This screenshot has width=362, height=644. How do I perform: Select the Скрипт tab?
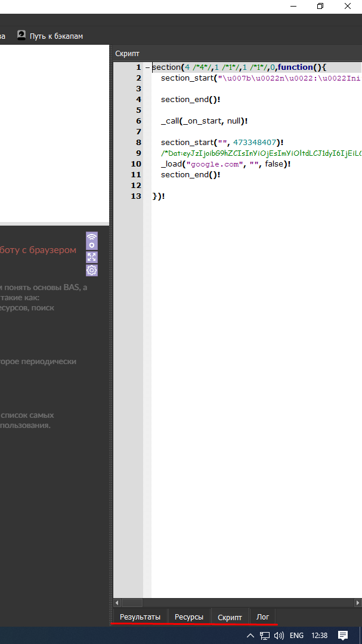230,617
